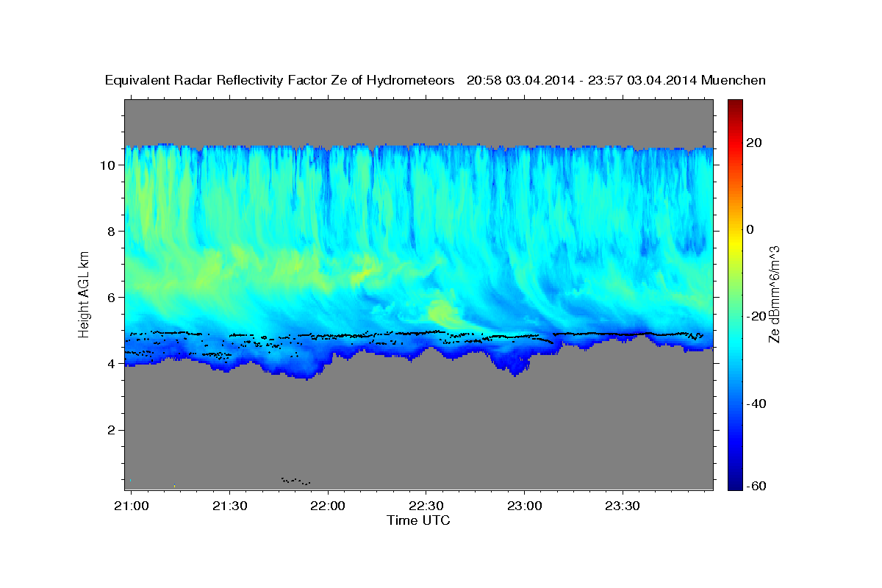Click the dark blue bottom of the colorbar
This screenshot has width=882, height=588.
pyautogui.click(x=735, y=484)
